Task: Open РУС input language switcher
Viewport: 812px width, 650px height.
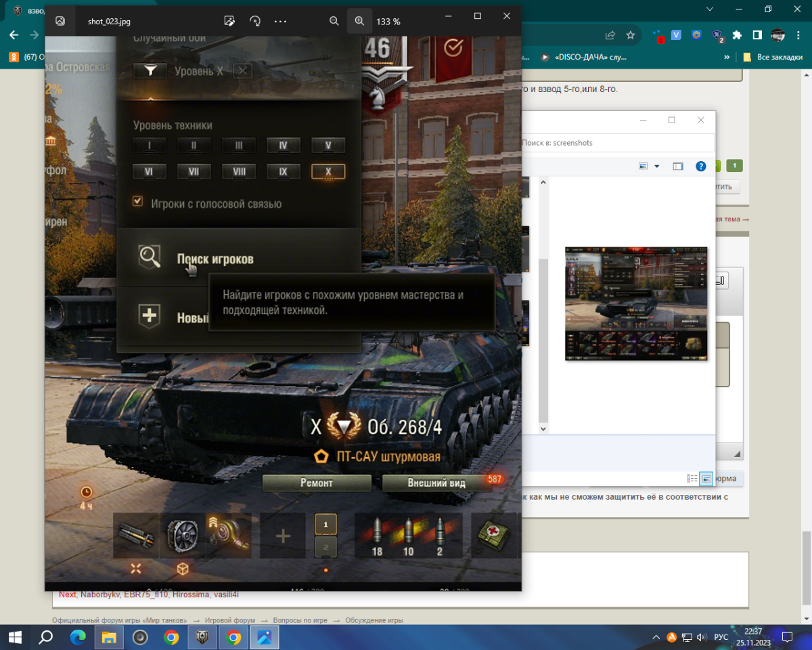Action: [x=721, y=637]
